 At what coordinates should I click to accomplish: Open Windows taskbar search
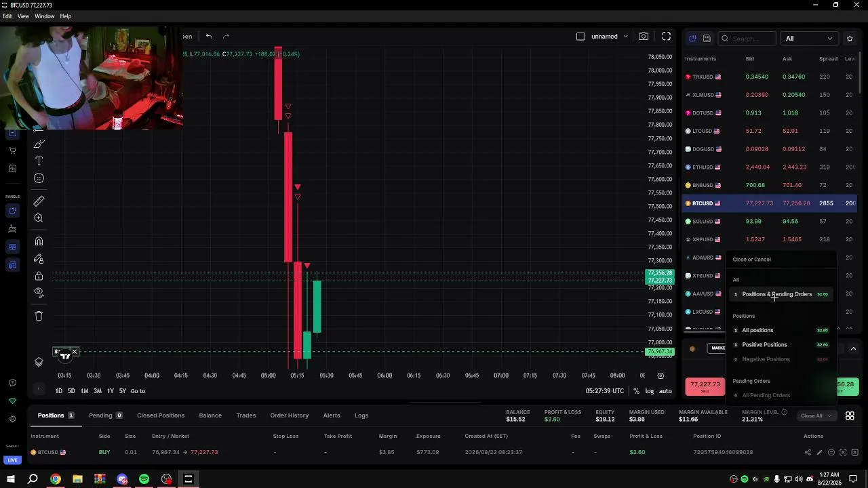tap(33, 479)
